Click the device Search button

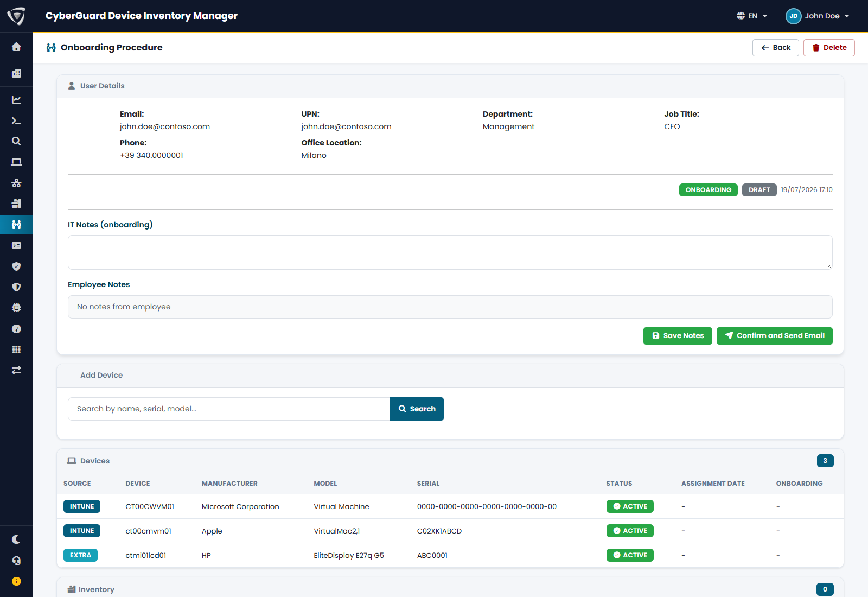pyautogui.click(x=417, y=409)
